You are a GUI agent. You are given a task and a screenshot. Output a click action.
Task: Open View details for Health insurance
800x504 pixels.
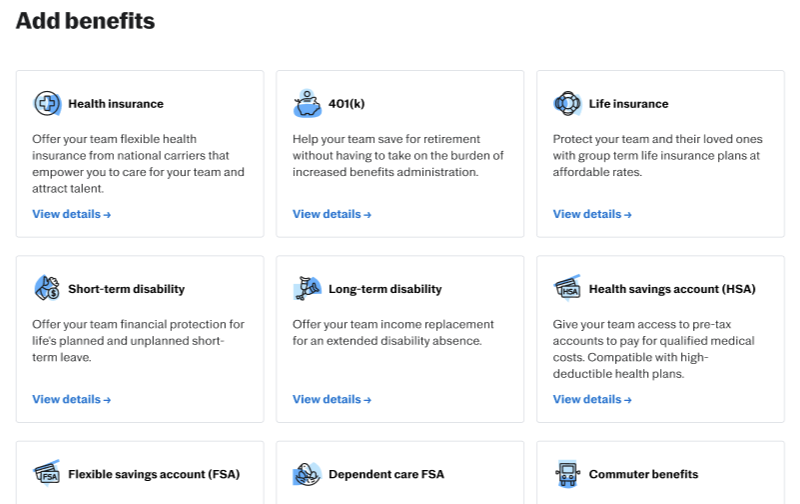pyautogui.click(x=71, y=214)
